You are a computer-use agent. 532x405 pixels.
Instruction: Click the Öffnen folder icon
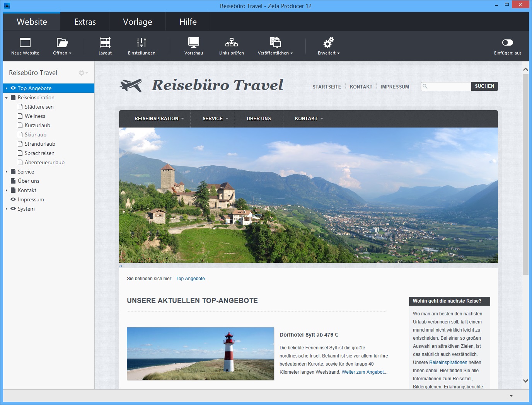tap(62, 43)
